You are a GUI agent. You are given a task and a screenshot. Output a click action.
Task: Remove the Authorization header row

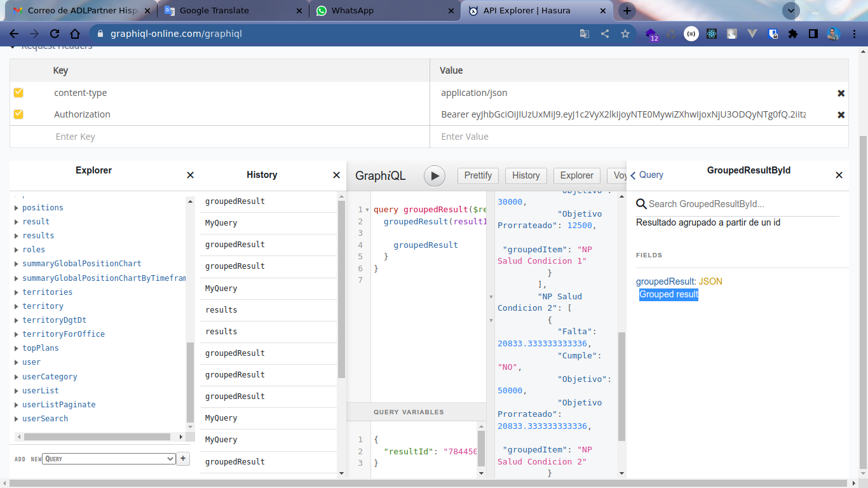(841, 115)
